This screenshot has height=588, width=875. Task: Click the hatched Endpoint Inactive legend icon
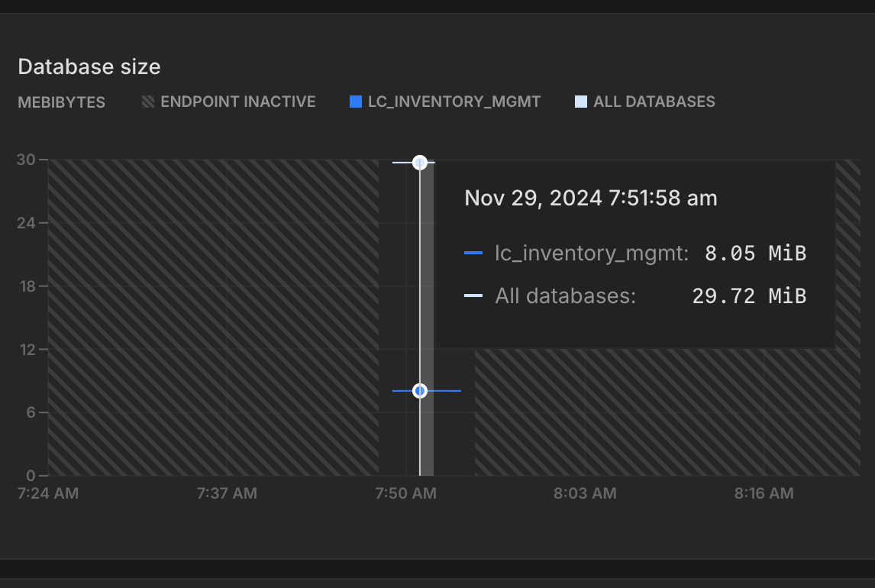click(148, 102)
